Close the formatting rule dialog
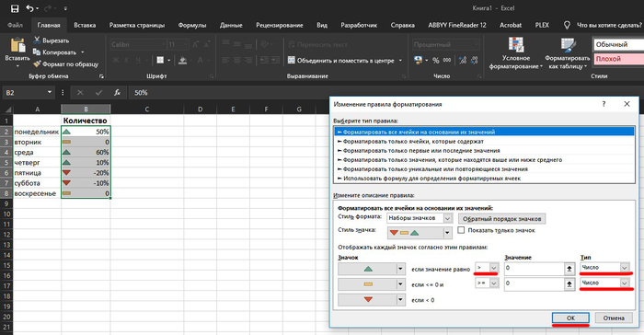The image size is (644, 335). [x=627, y=104]
